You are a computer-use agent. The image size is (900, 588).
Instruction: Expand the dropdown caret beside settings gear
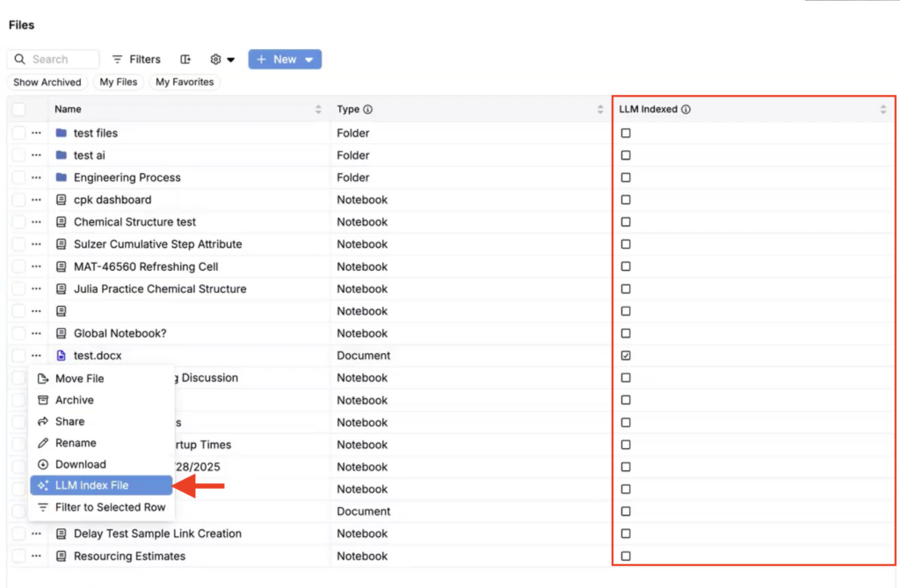click(x=231, y=59)
